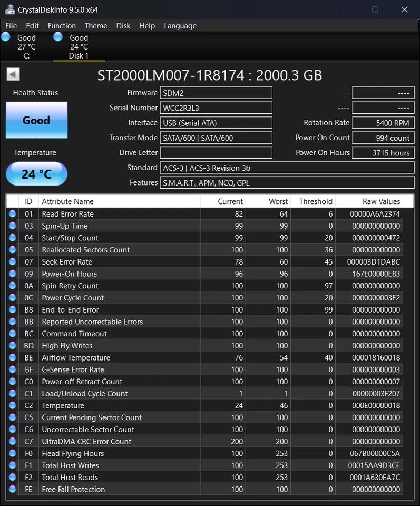This screenshot has width=420, height=506.
Task: Click the Firmware field showing SDM2
Action: (x=216, y=93)
